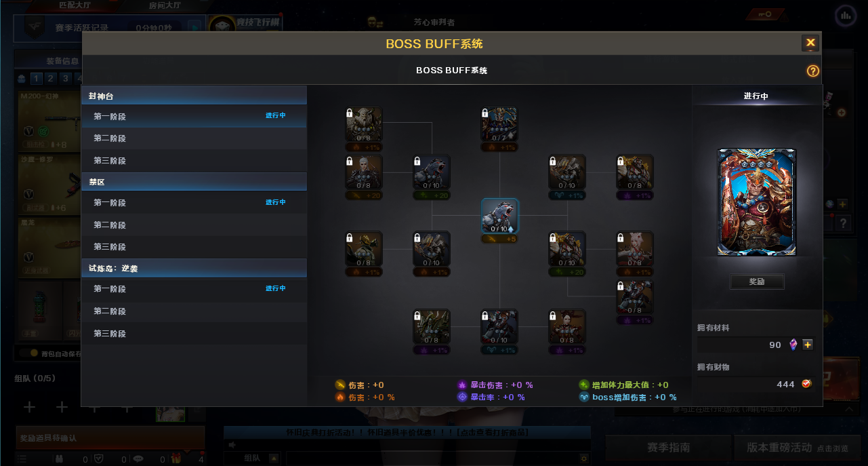Select the white-haired girl boss node on right

click(635, 249)
